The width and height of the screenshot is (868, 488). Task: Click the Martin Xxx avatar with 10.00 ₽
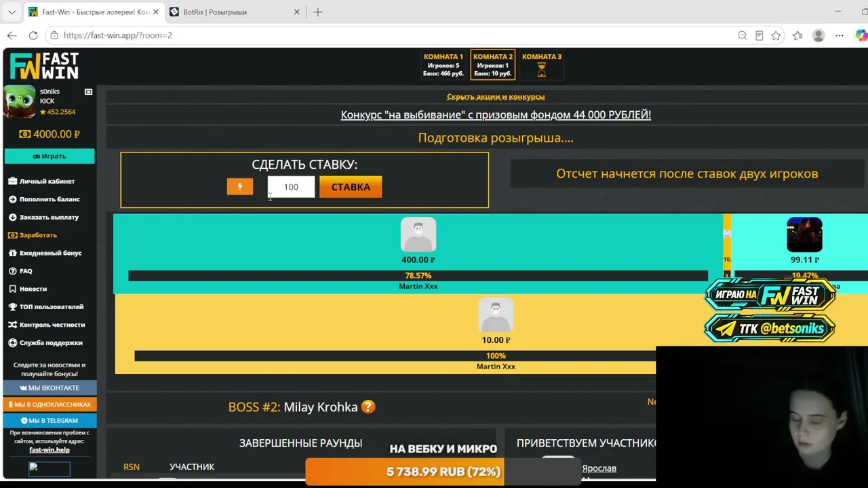pyautogui.click(x=496, y=315)
